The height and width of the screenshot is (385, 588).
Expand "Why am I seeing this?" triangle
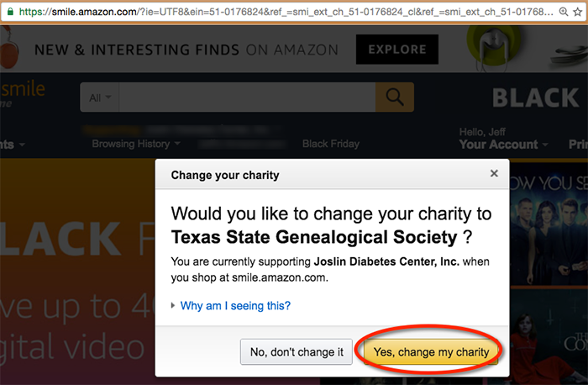[x=173, y=306]
